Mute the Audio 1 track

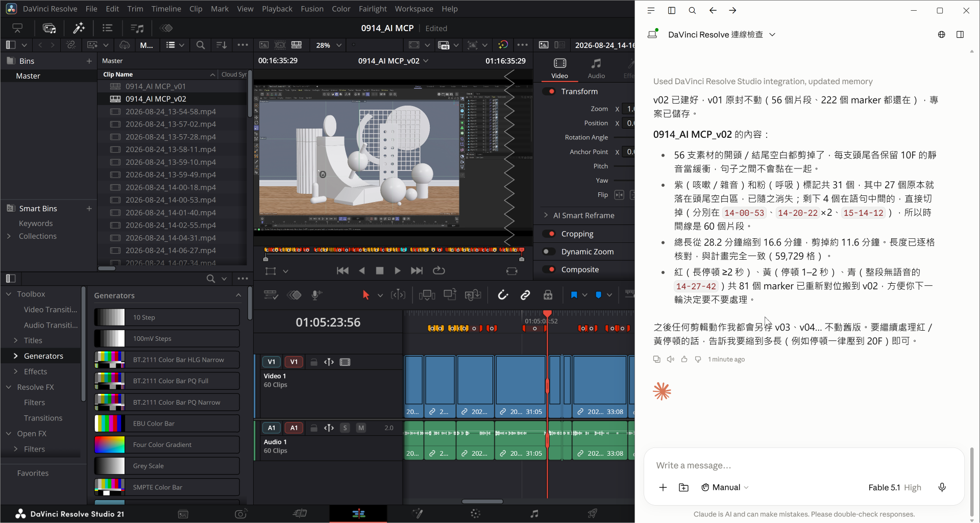pos(361,428)
